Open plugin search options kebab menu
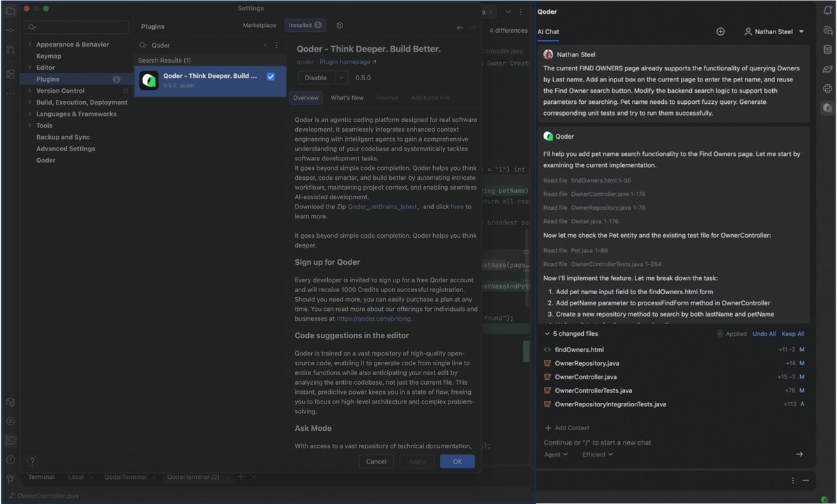Viewport: 837px width, 504px height. click(x=276, y=45)
